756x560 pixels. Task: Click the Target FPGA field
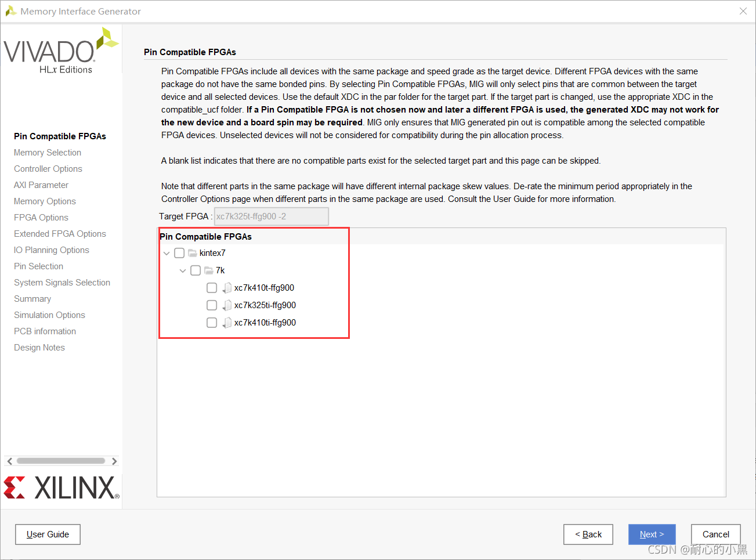(x=272, y=216)
